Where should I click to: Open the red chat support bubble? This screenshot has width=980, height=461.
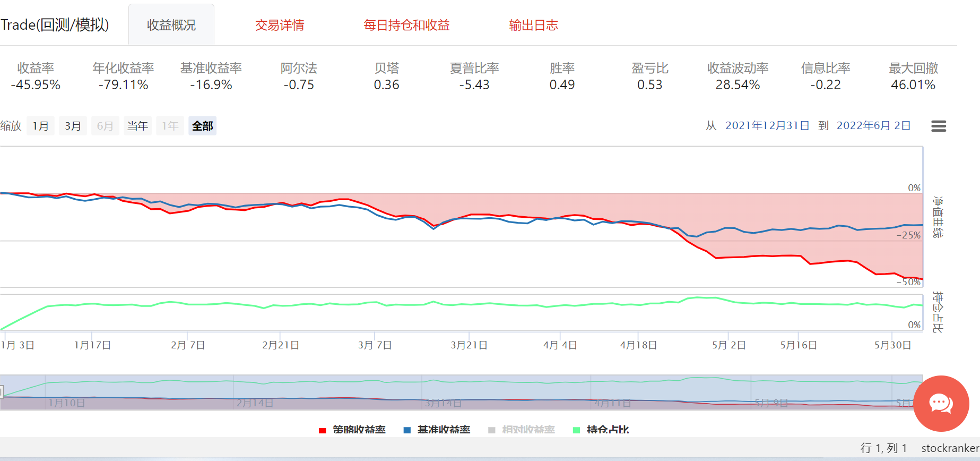(x=941, y=403)
